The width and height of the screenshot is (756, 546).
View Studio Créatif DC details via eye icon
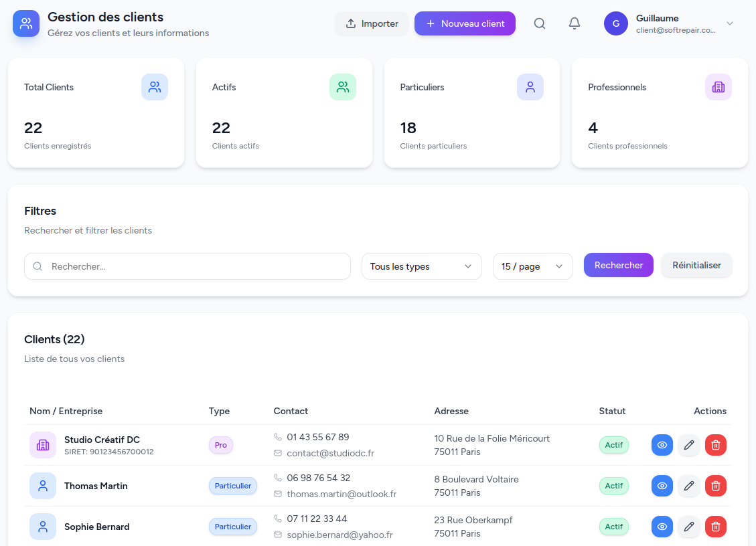(x=662, y=445)
